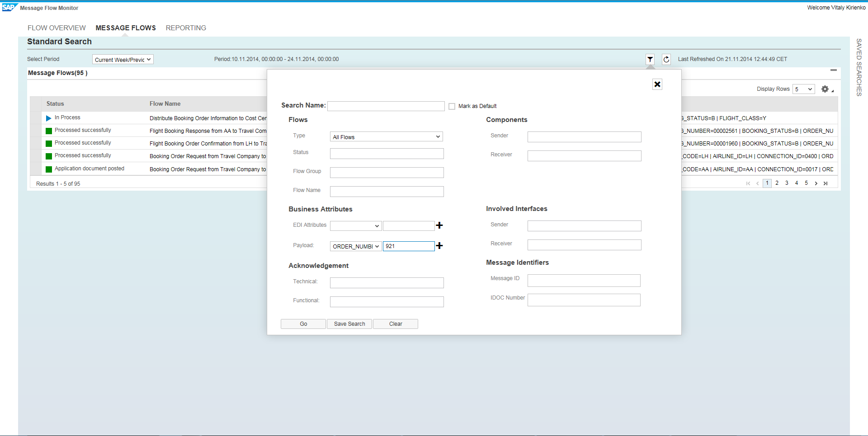Sort by Flow Name column header
This screenshot has height=436, width=868.
click(x=165, y=104)
